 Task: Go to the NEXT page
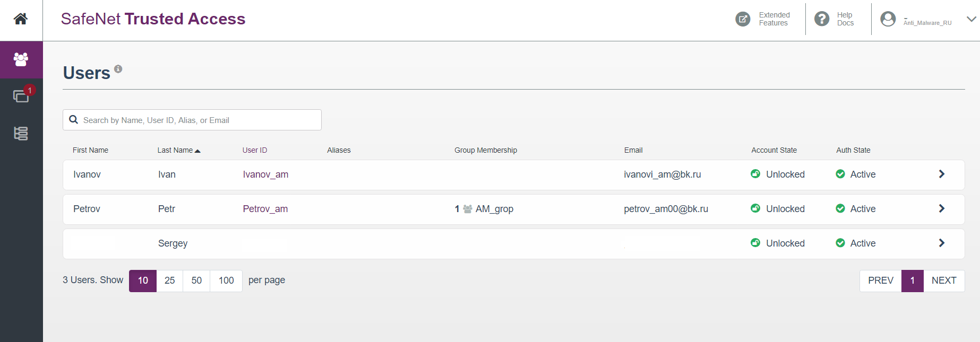[x=944, y=280]
